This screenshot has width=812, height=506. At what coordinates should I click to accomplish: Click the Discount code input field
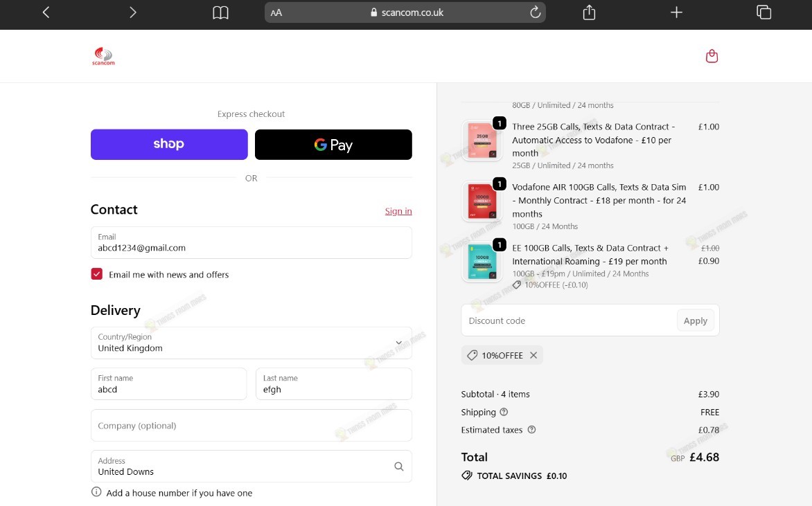tap(568, 320)
